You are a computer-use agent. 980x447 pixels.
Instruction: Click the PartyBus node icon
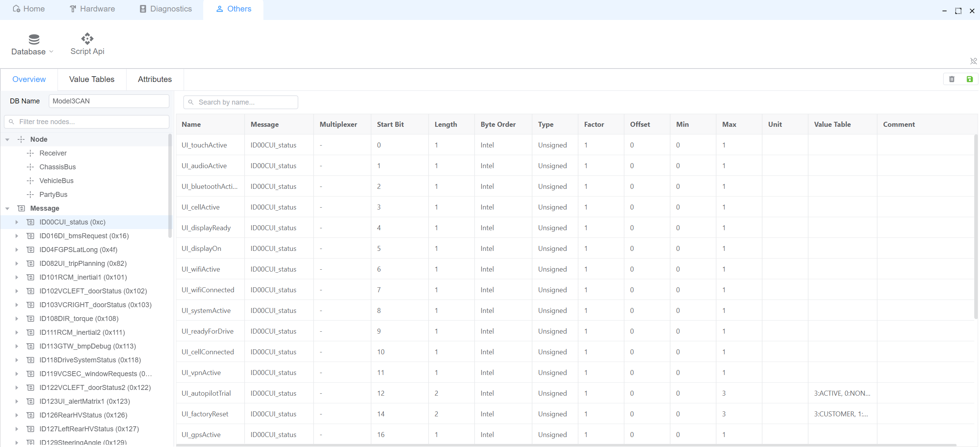[x=30, y=195]
